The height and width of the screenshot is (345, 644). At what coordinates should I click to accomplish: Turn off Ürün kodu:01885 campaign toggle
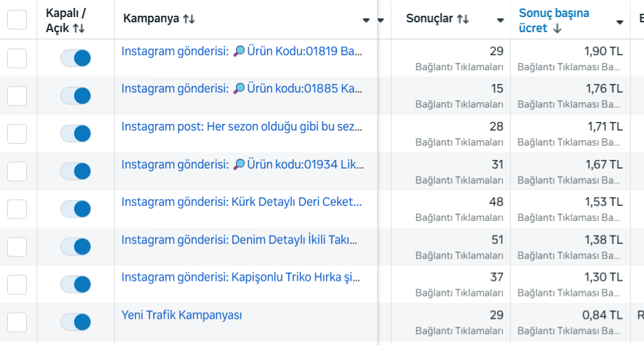(75, 96)
